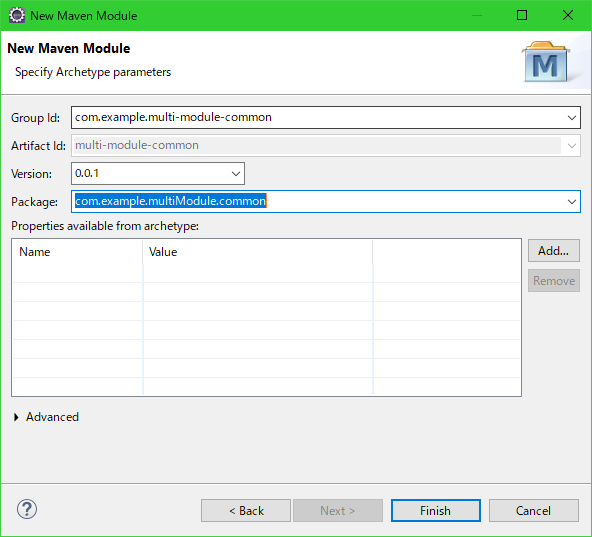This screenshot has height=537, width=592.
Task: Click Finish to create the module
Action: point(436,511)
